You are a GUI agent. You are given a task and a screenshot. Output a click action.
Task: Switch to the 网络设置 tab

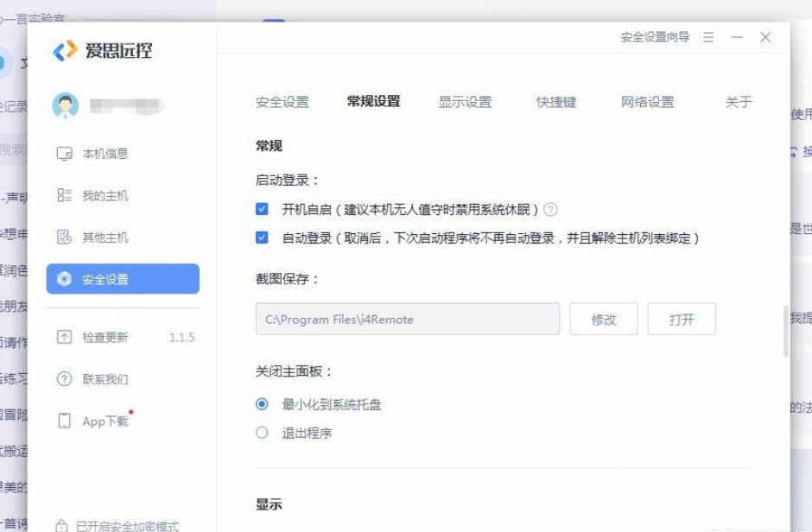click(647, 102)
